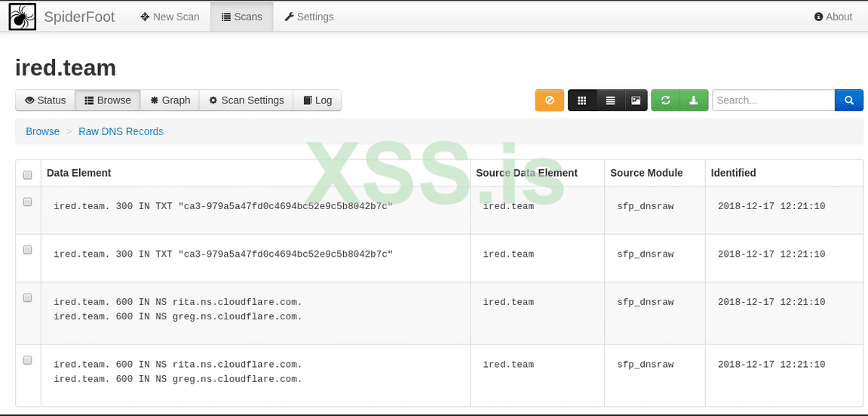
Task: Toggle the select-all checkbox in table header
Action: coord(28,175)
